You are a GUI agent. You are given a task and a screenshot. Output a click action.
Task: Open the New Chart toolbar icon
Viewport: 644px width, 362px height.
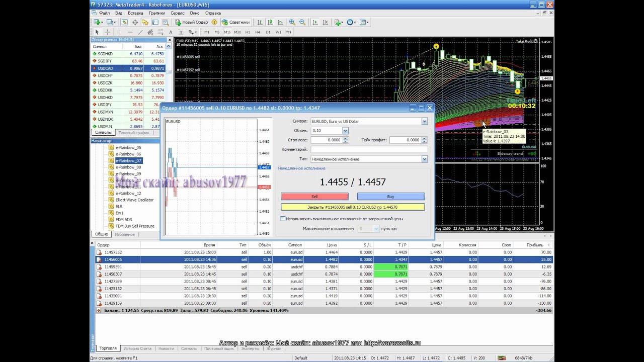(x=98, y=22)
